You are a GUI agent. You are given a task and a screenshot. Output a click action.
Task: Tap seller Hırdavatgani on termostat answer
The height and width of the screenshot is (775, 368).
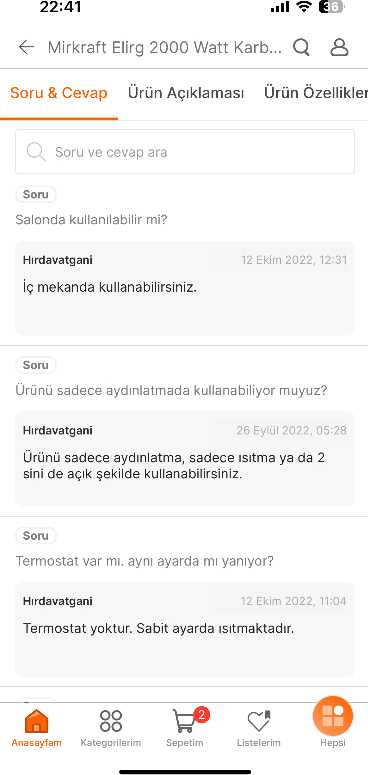click(57, 602)
